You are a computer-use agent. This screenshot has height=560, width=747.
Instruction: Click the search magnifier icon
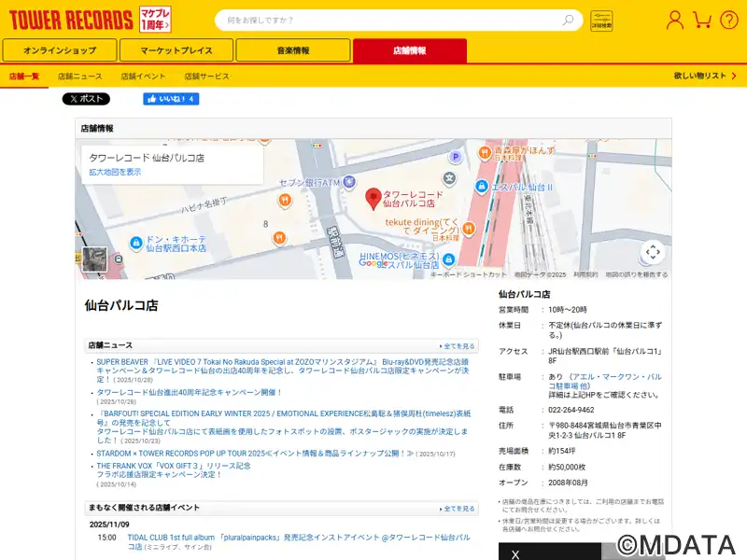coord(568,20)
